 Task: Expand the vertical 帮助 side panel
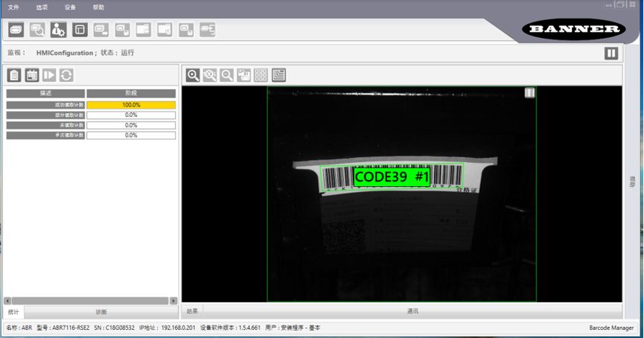click(x=632, y=182)
